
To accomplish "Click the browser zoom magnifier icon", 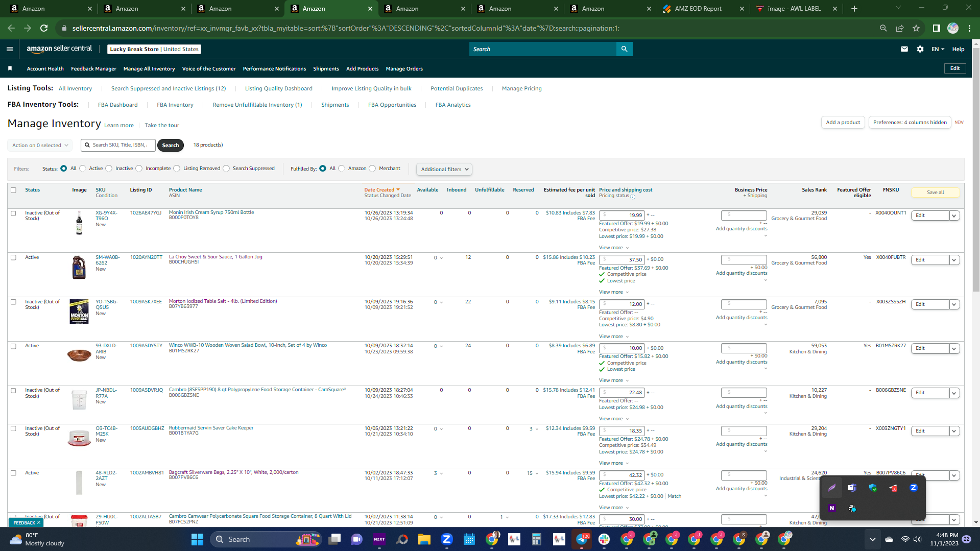I will 883,28.
